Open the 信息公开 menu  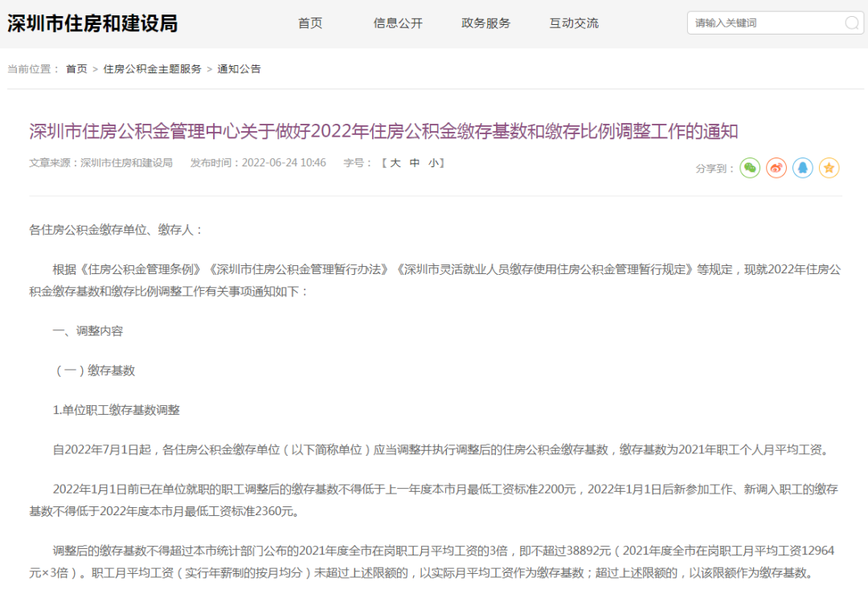(x=398, y=23)
